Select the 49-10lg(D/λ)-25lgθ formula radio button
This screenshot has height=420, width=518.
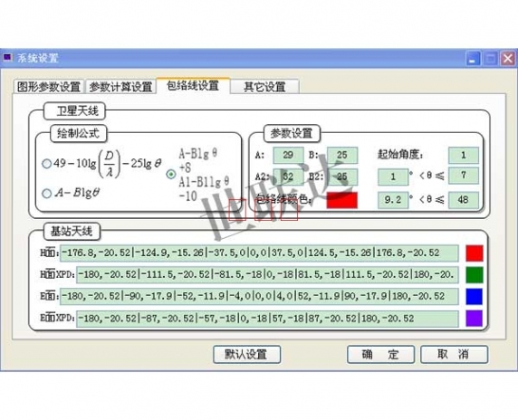coord(46,164)
